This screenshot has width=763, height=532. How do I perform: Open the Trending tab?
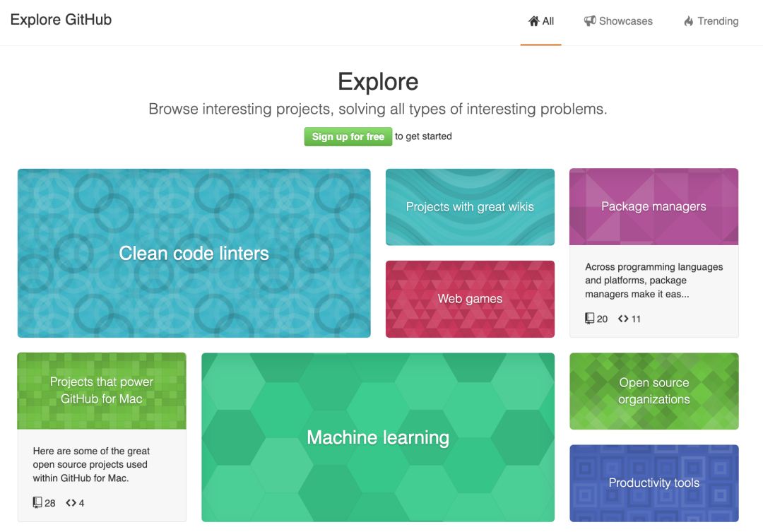pyautogui.click(x=711, y=21)
